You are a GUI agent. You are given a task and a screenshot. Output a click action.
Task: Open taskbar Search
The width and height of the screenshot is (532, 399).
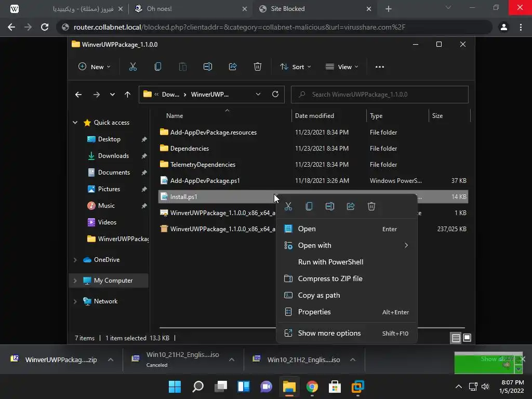[198, 387]
